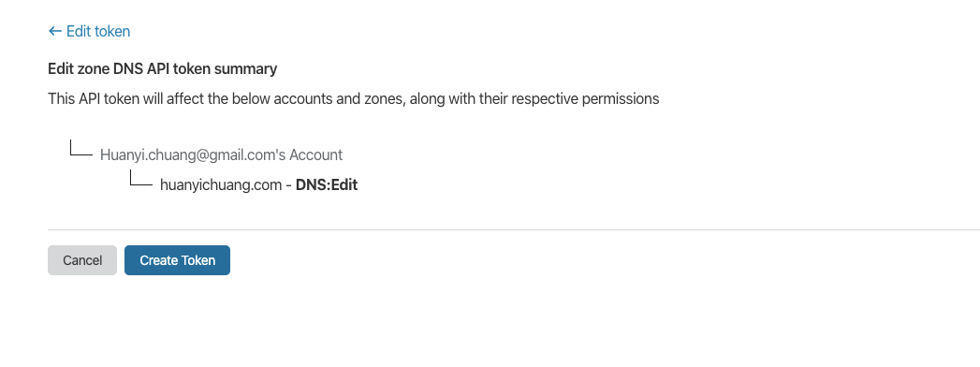Go back via Edit token link
The width and height of the screenshot is (980, 367).
point(89,31)
